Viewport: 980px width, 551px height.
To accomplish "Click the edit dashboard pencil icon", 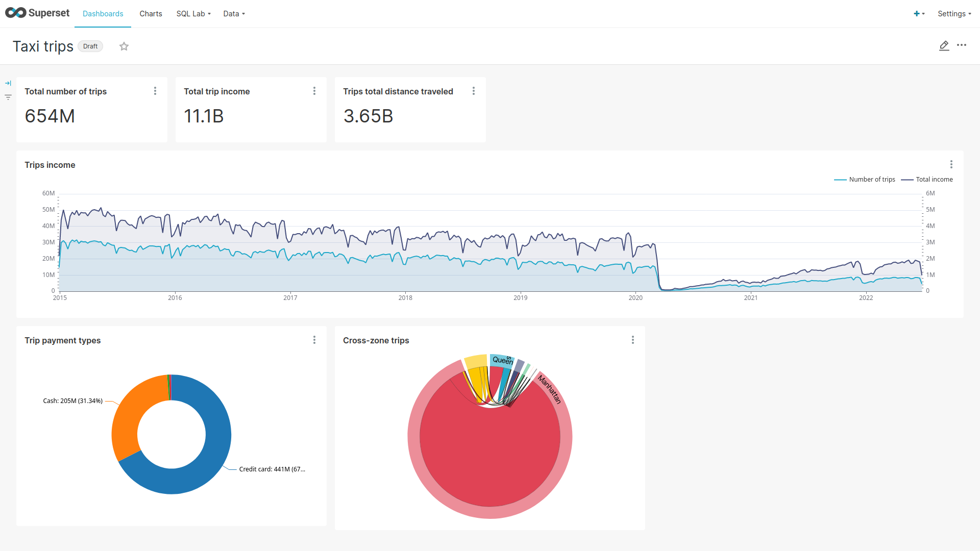I will pos(944,46).
